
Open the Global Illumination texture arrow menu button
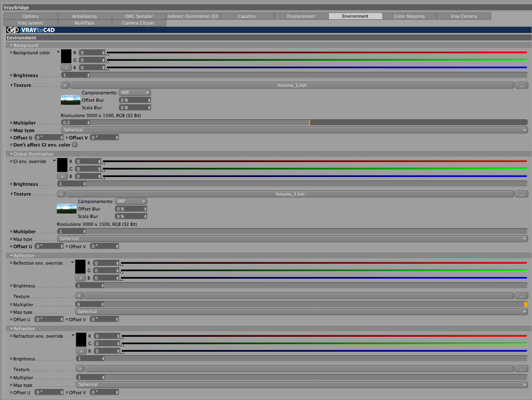tap(61, 194)
